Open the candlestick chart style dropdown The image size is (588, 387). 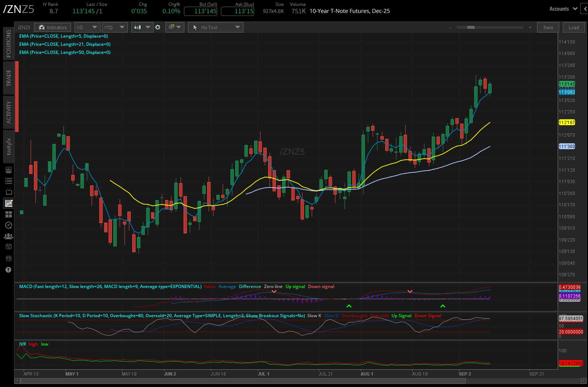coord(142,27)
